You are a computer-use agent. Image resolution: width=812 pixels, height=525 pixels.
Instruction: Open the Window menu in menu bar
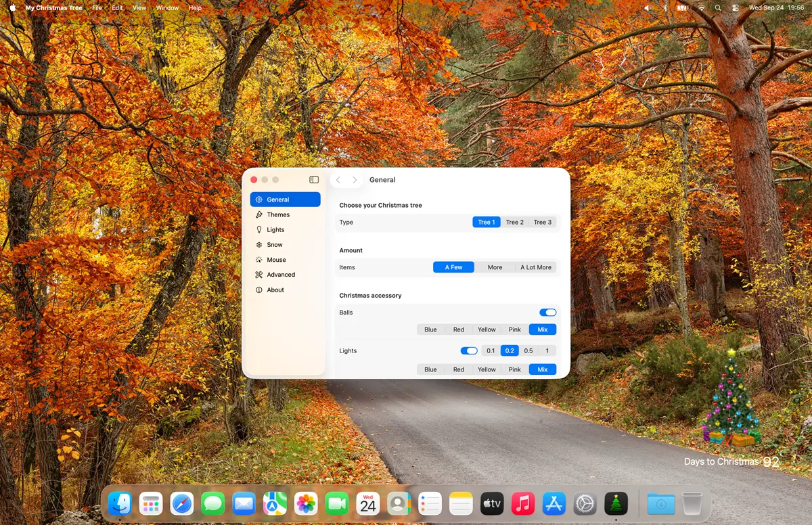tap(167, 8)
